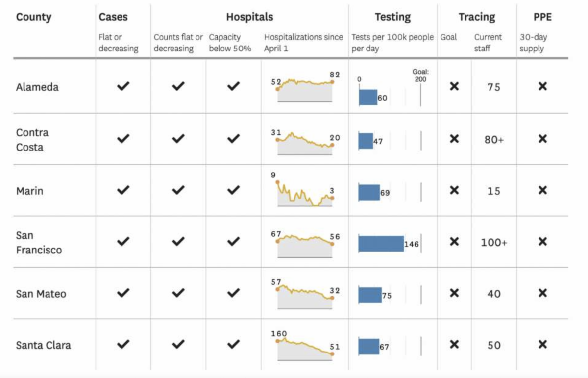Click Marin's PPE 30-day supply X mark
Viewport: 588px width, 378px height.
coord(542,190)
